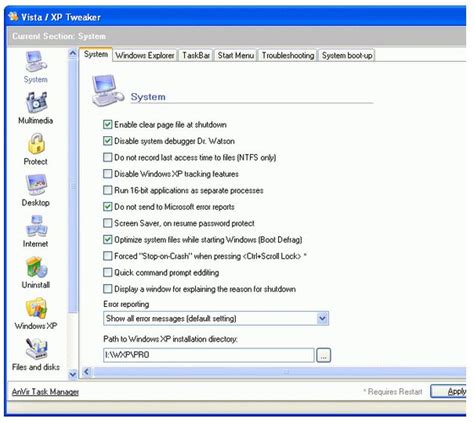
Task: Check Display window explaining shutdown reason
Action: pyautogui.click(x=107, y=289)
